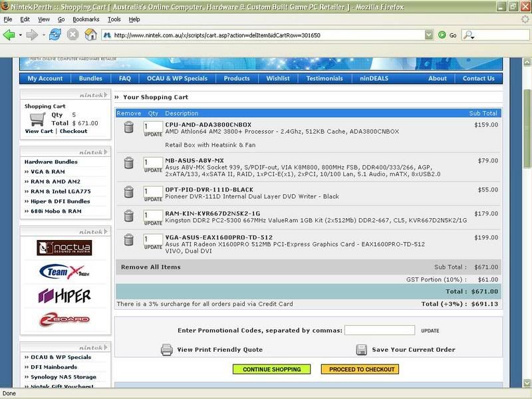Remove Pioneer DVD Writer using trash icon
This screenshot has height=399, width=532.
pyautogui.click(x=128, y=192)
